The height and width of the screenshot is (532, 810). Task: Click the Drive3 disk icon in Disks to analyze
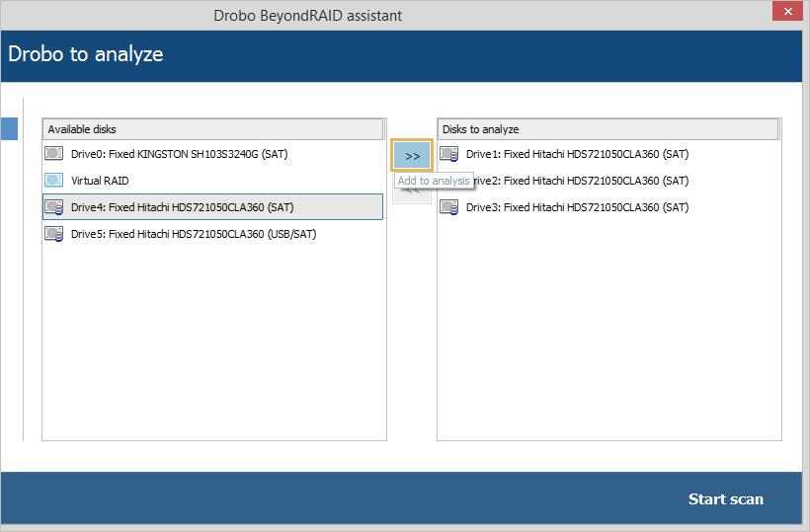click(x=449, y=207)
